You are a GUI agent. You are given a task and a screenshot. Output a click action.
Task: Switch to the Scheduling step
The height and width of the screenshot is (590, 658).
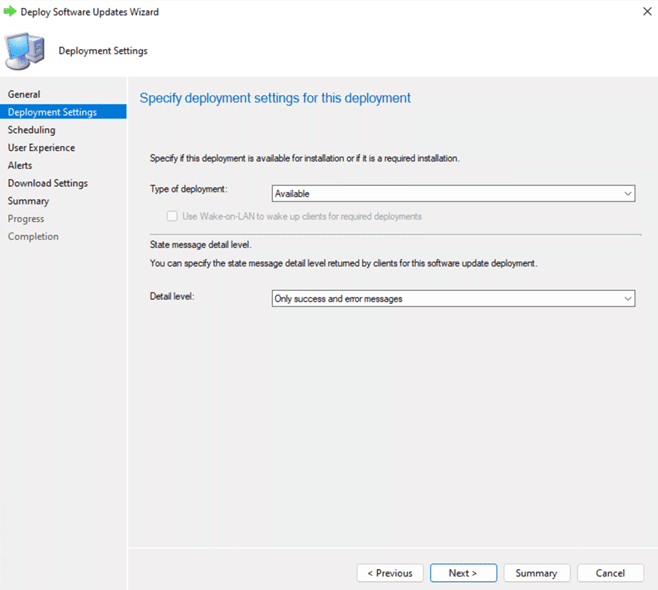pyautogui.click(x=32, y=130)
